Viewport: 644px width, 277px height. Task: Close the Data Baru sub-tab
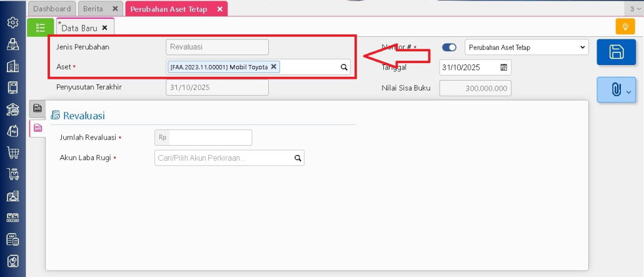[x=104, y=28]
